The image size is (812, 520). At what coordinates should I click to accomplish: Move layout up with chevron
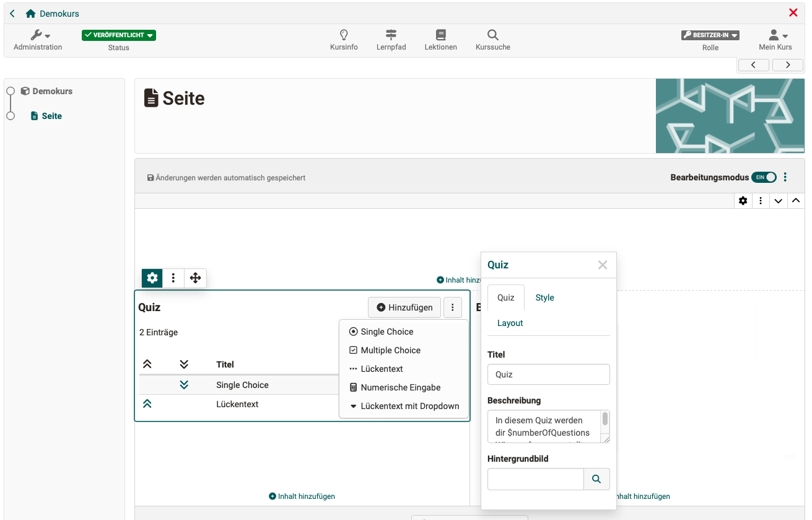796,201
